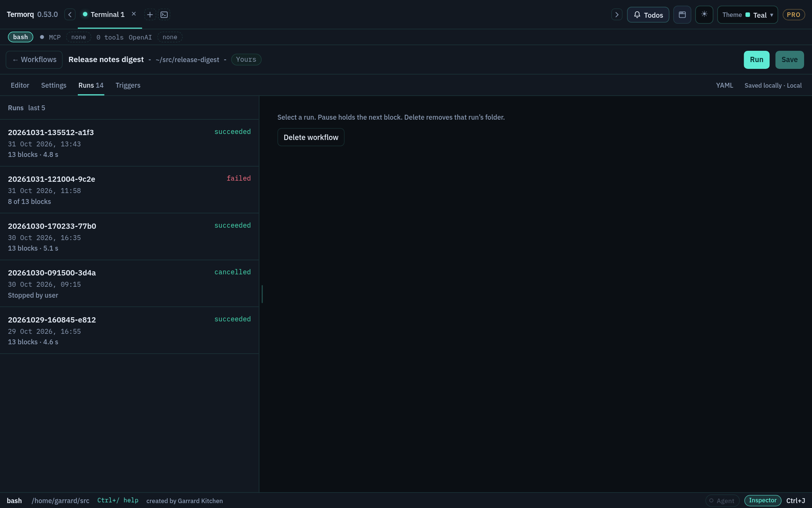
Task: Click the Yours ownership badge
Action: 246,59
